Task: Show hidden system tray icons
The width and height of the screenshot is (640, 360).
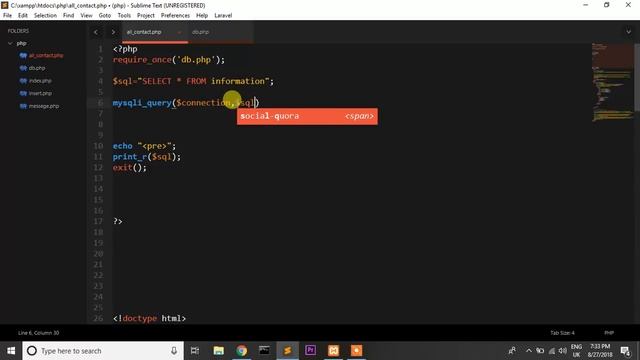Action: click(529, 351)
